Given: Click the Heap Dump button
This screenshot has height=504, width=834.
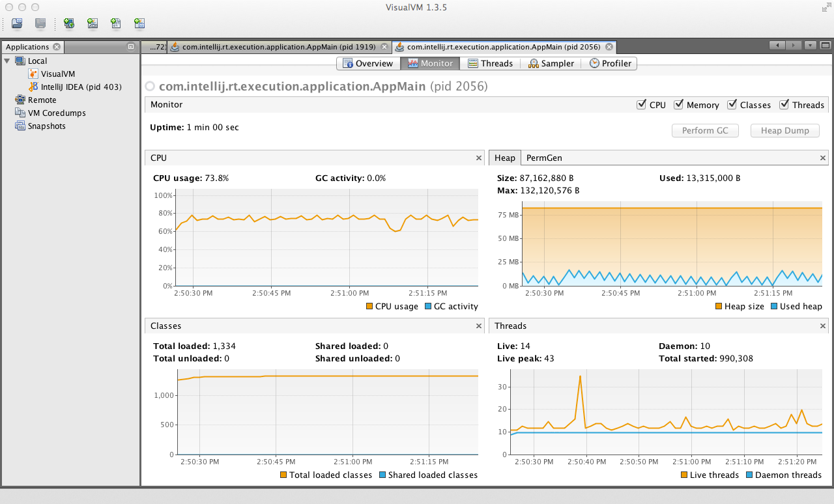Looking at the screenshot, I should coord(784,130).
